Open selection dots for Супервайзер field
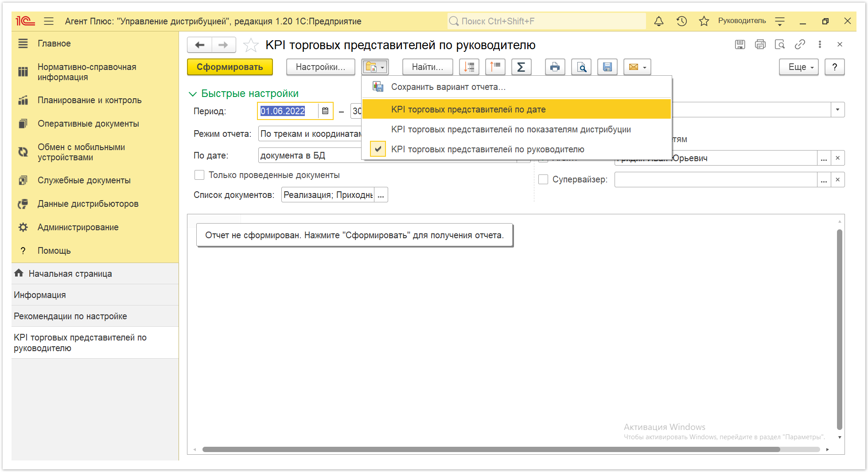Screen dimensions: 868x472 [x=824, y=180]
